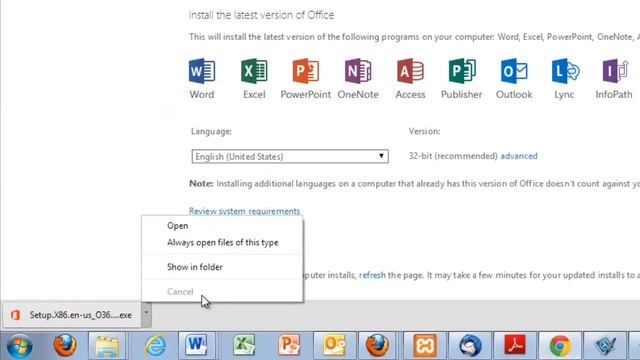
Task: Click the download item dropdown arrow
Action: pyautogui.click(x=147, y=314)
